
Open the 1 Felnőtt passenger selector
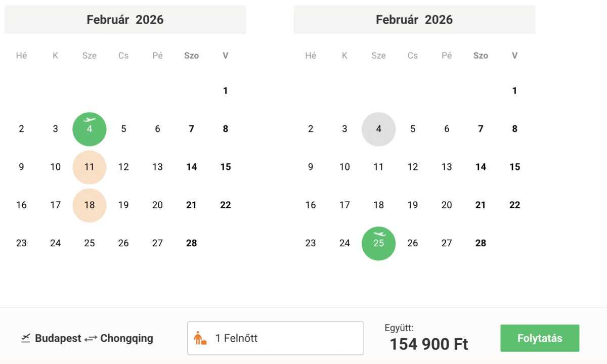275,338
